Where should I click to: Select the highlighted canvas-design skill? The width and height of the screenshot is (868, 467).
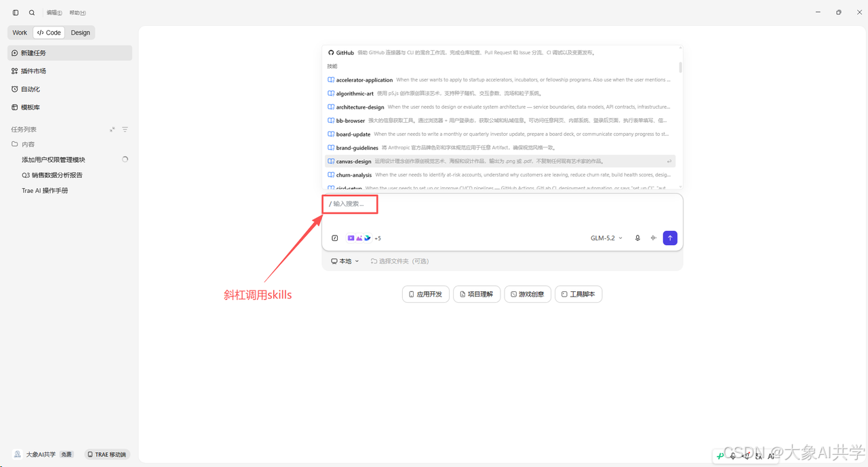pyautogui.click(x=499, y=162)
